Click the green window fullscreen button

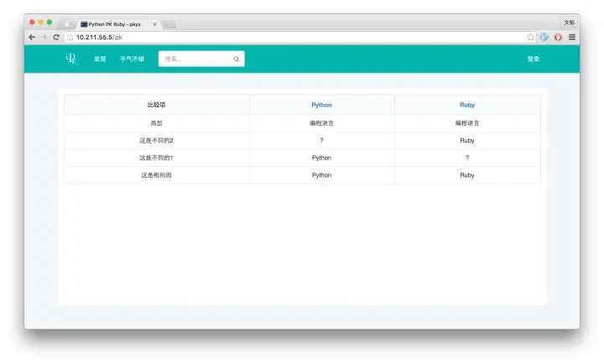pos(49,23)
